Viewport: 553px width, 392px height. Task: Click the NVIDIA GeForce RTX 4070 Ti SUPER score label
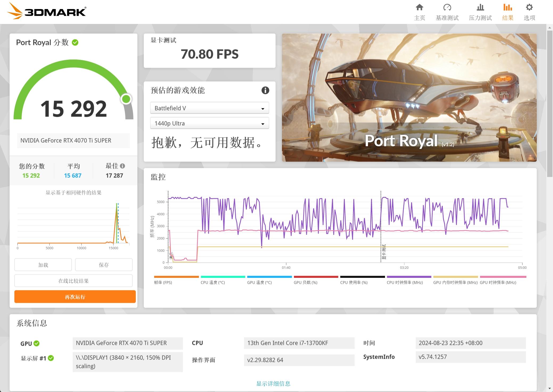pos(73,141)
